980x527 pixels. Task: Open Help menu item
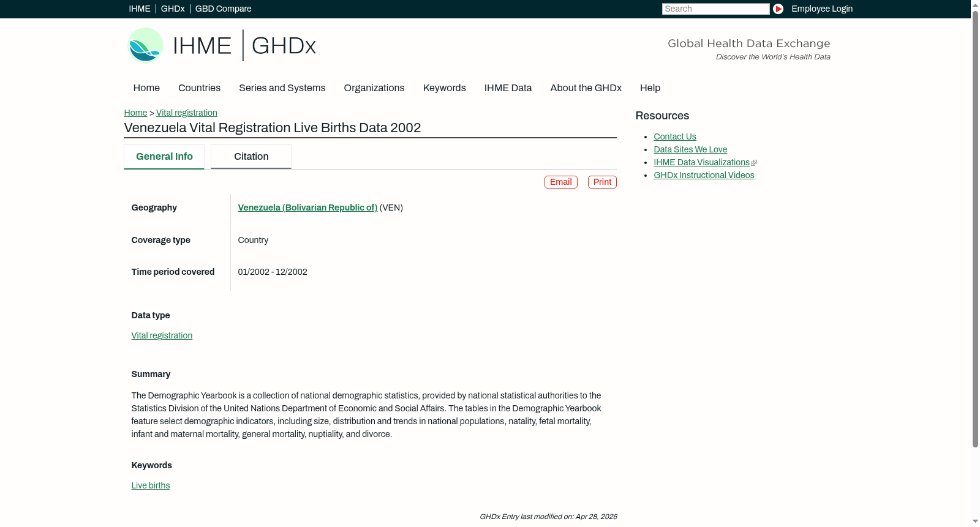coord(650,88)
